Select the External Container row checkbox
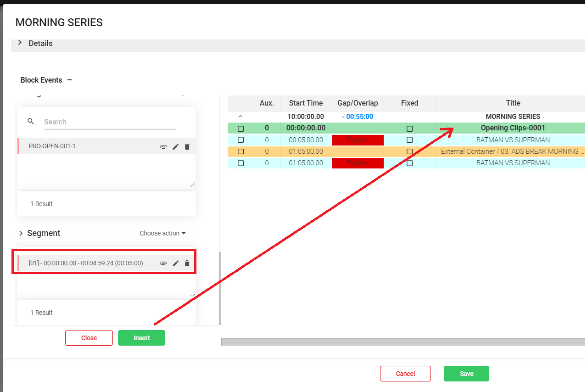 pos(240,151)
